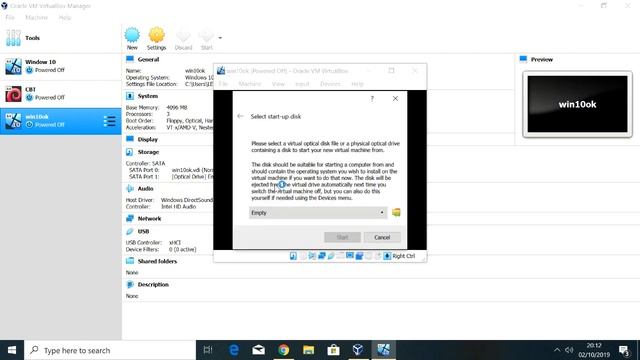Screen dimensions: 640x360
Task: Select the CBT virtual machine
Action: tap(60, 93)
